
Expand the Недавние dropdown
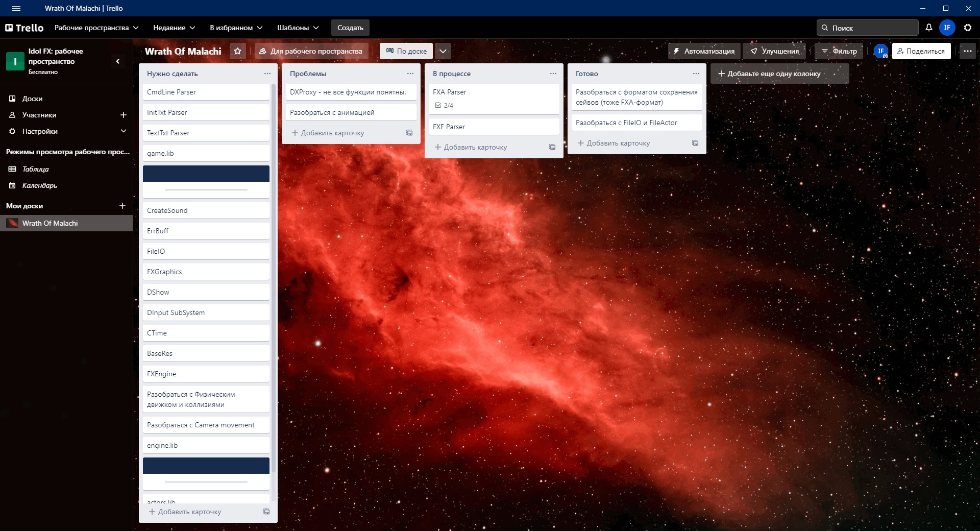174,28
